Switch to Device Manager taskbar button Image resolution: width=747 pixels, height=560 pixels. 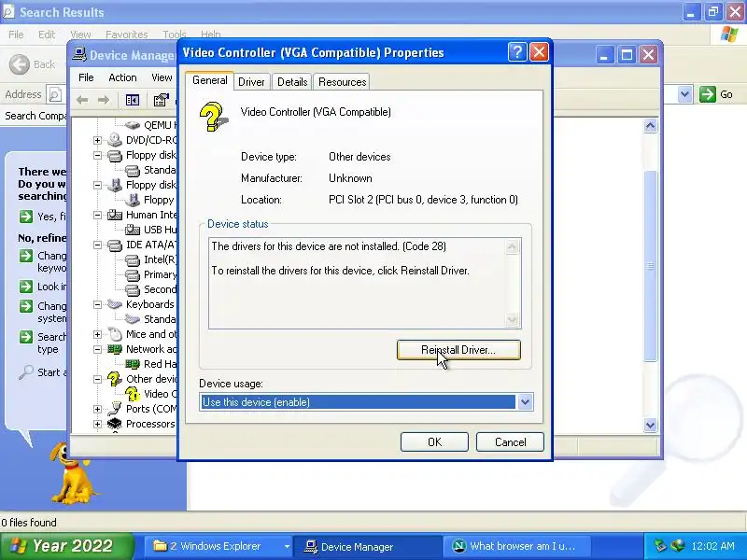point(367,546)
